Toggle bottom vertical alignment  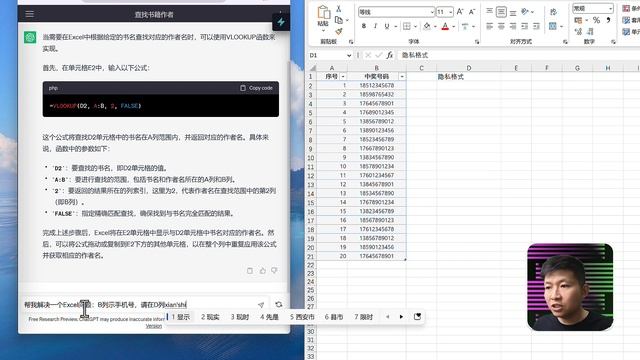(x=513, y=12)
